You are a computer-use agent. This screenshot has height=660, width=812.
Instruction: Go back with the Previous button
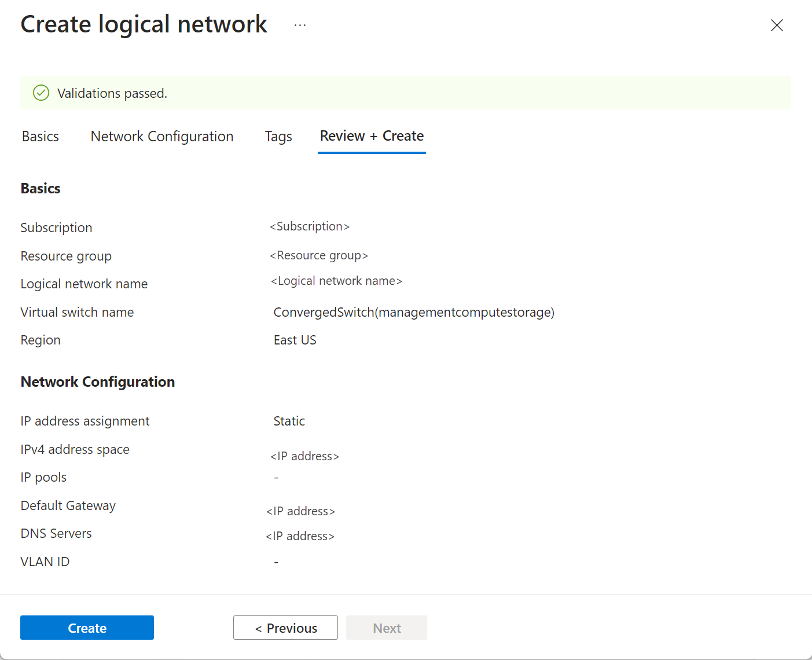click(x=285, y=628)
